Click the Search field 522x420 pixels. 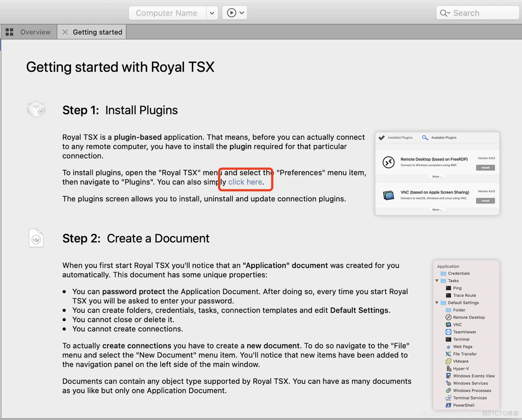click(x=478, y=13)
